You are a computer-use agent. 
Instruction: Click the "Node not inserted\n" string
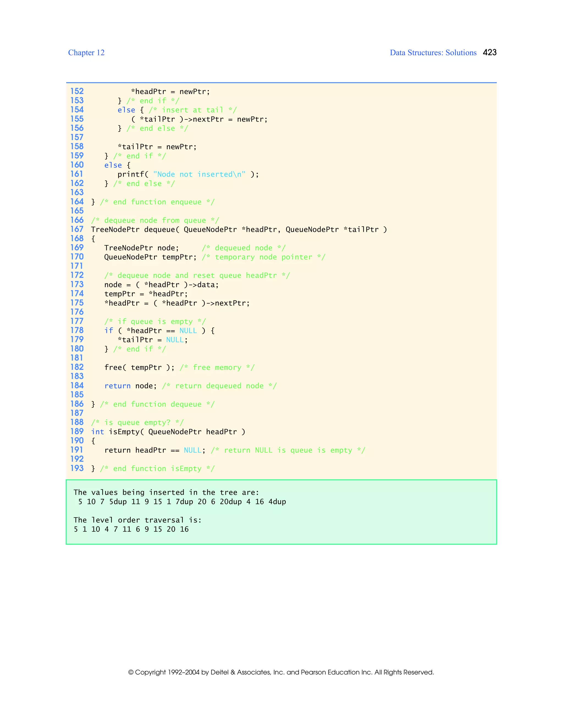pos(199,174)
